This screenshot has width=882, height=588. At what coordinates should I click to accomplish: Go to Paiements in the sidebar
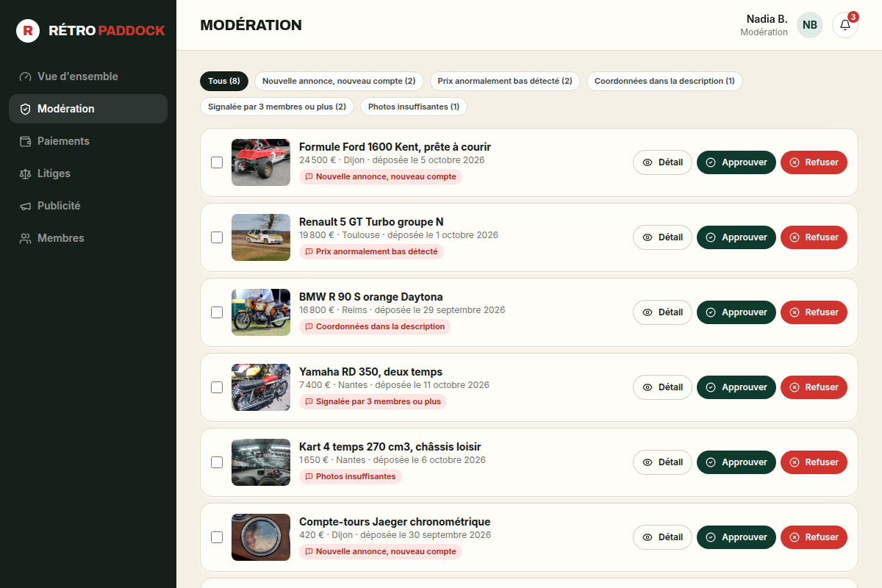[88, 141]
